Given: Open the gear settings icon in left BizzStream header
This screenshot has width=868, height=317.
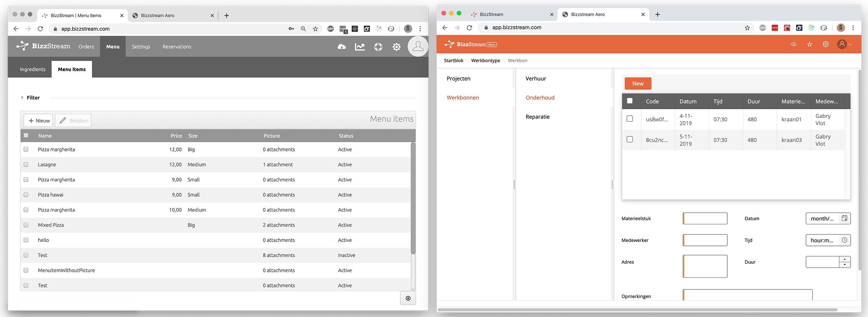Looking at the screenshot, I should coord(397,47).
